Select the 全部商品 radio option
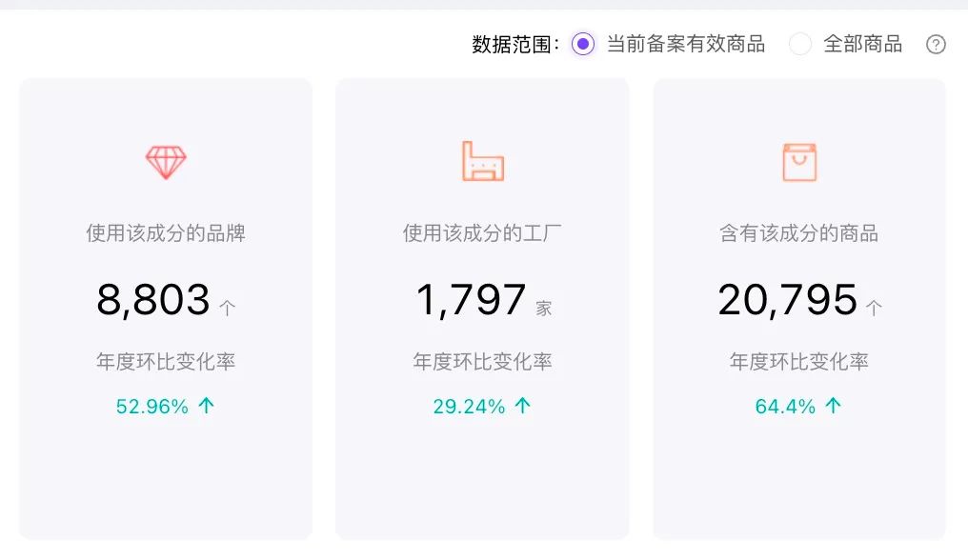This screenshot has height=560, width=968. coord(800,44)
